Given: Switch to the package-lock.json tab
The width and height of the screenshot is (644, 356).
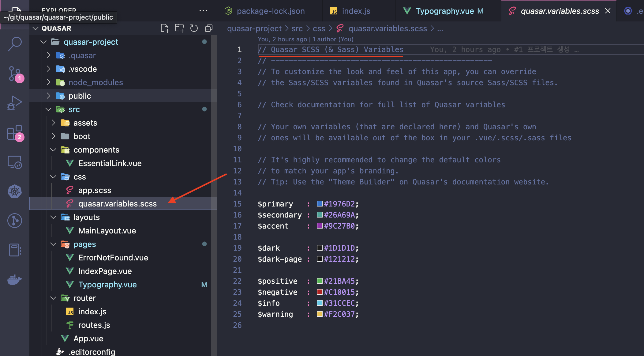Looking at the screenshot, I should 271,11.
